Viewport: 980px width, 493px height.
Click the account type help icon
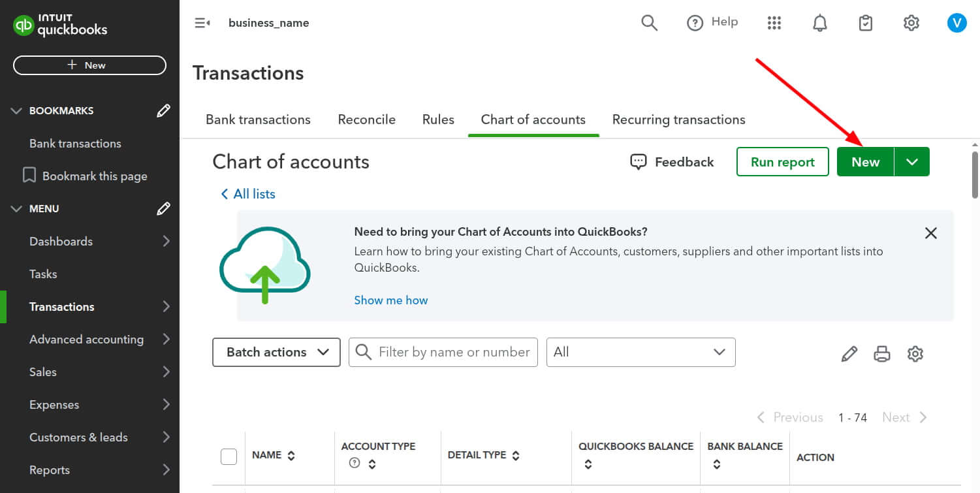click(x=355, y=463)
